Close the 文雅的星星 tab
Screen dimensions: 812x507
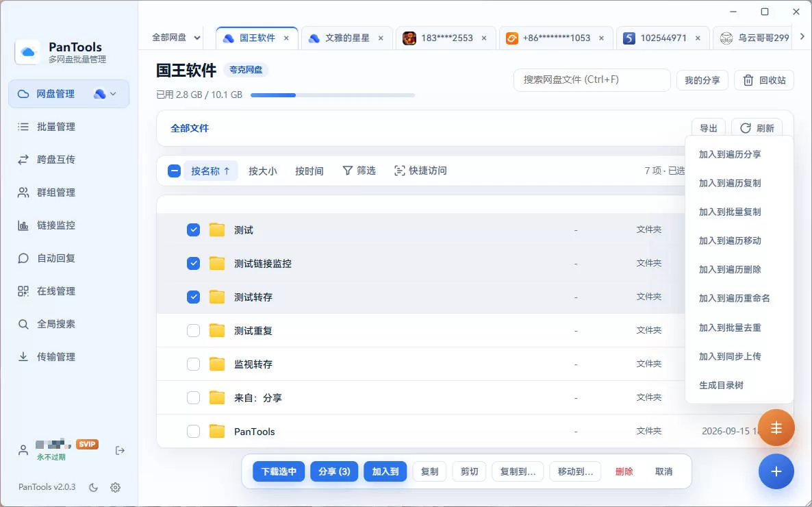(x=381, y=38)
